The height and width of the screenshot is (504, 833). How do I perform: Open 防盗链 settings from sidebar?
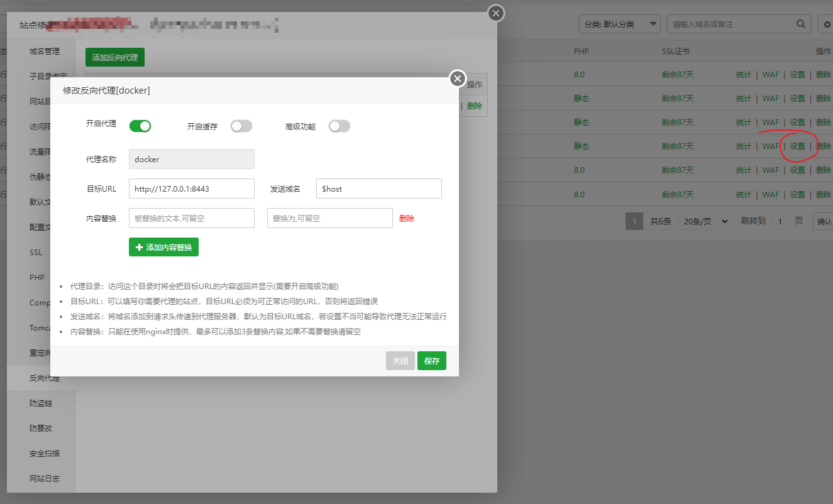tap(41, 403)
